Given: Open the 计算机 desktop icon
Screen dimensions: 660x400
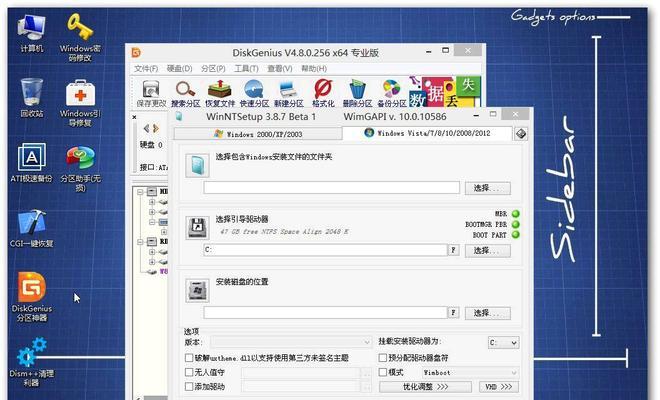Looking at the screenshot, I should coord(32,33).
